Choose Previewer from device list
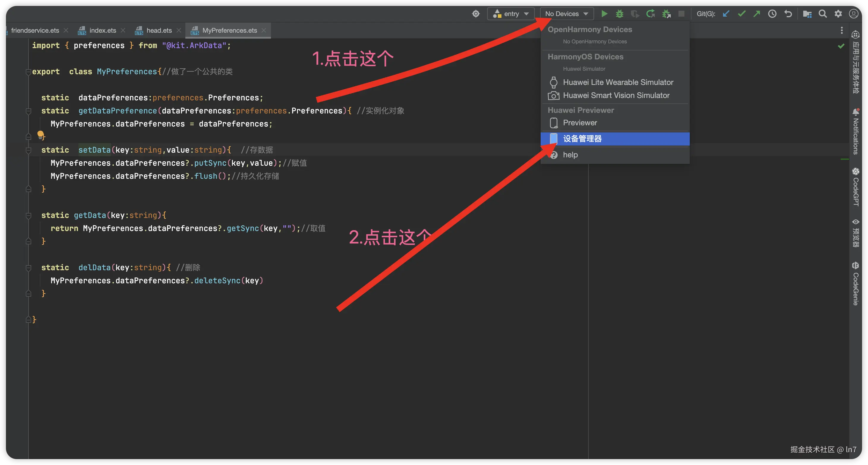This screenshot has height=465, width=868. click(x=580, y=123)
